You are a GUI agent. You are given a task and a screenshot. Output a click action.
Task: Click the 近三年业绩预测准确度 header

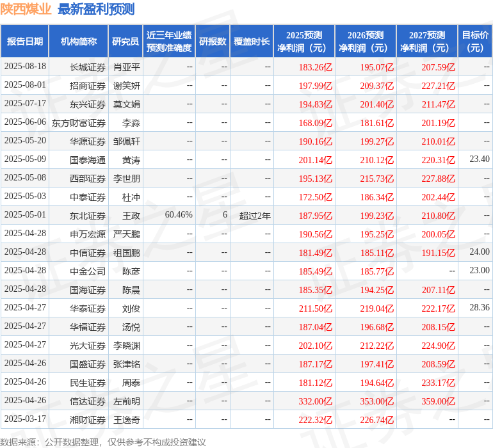click(x=169, y=42)
